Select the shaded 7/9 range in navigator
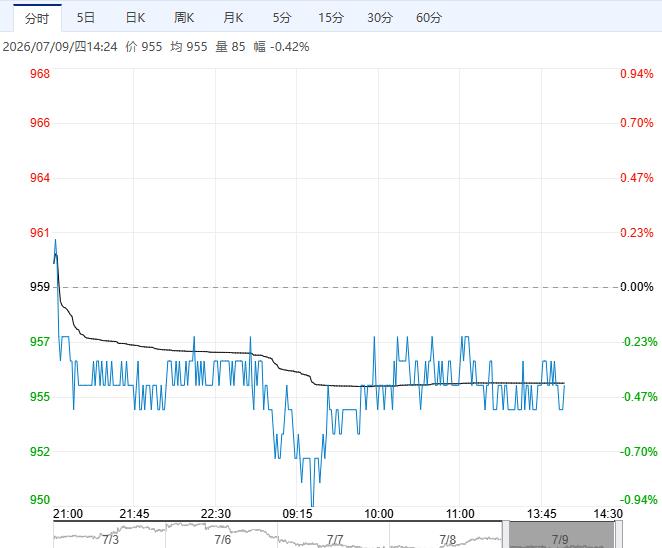The width and height of the screenshot is (662, 548). [x=562, y=535]
